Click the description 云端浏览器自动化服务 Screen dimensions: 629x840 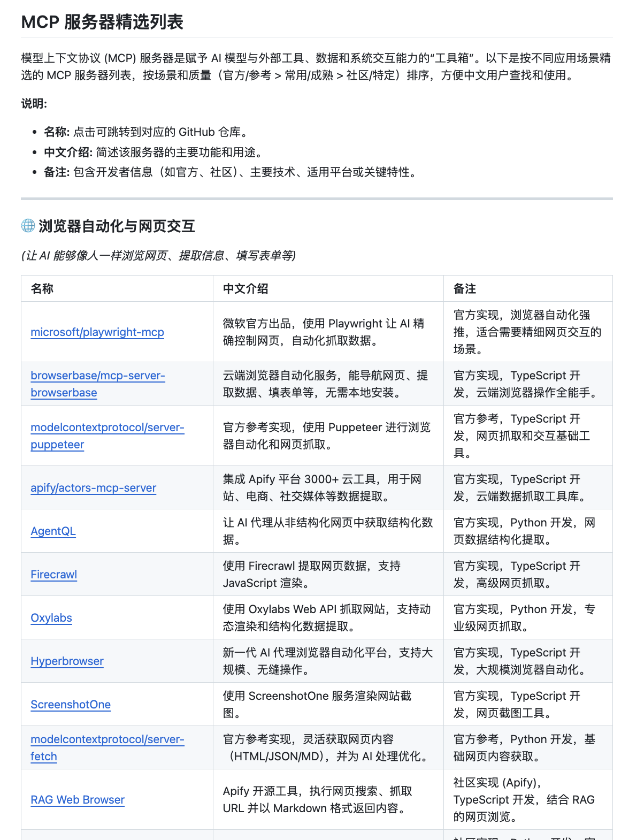click(326, 384)
